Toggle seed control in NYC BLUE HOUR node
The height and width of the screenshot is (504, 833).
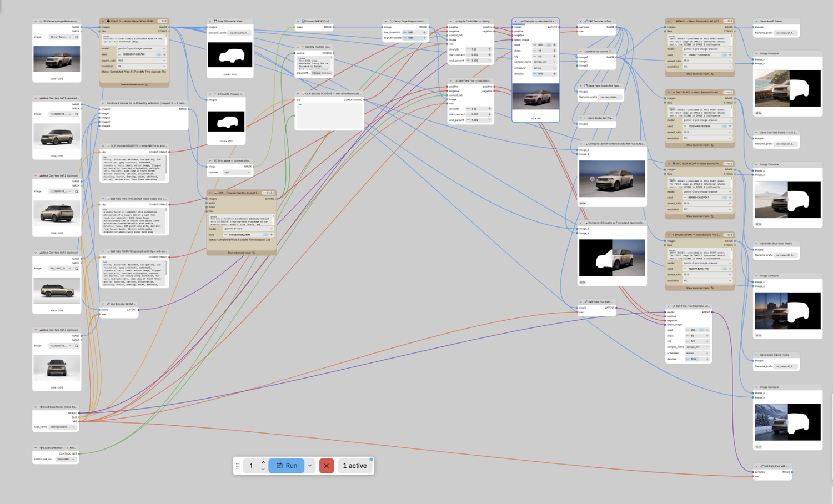724,197
